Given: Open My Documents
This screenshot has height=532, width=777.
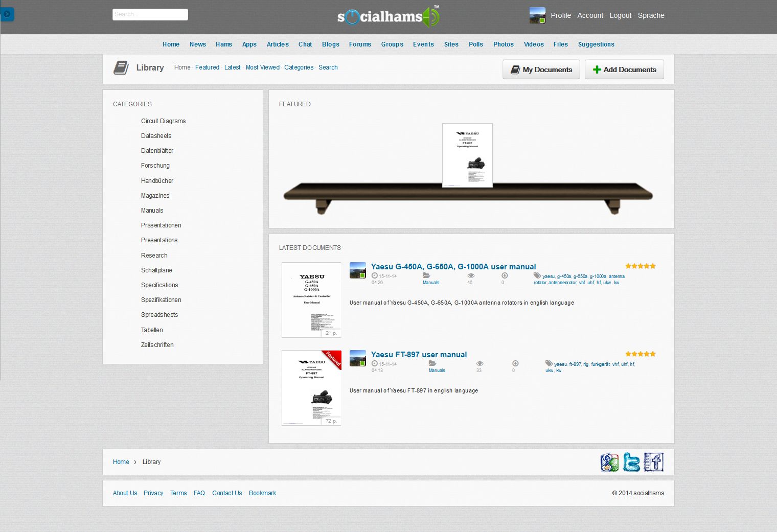Looking at the screenshot, I should point(541,70).
